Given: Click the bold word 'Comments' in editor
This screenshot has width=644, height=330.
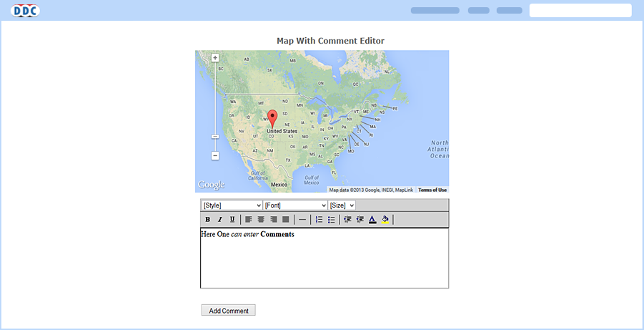Looking at the screenshot, I should click(277, 235).
